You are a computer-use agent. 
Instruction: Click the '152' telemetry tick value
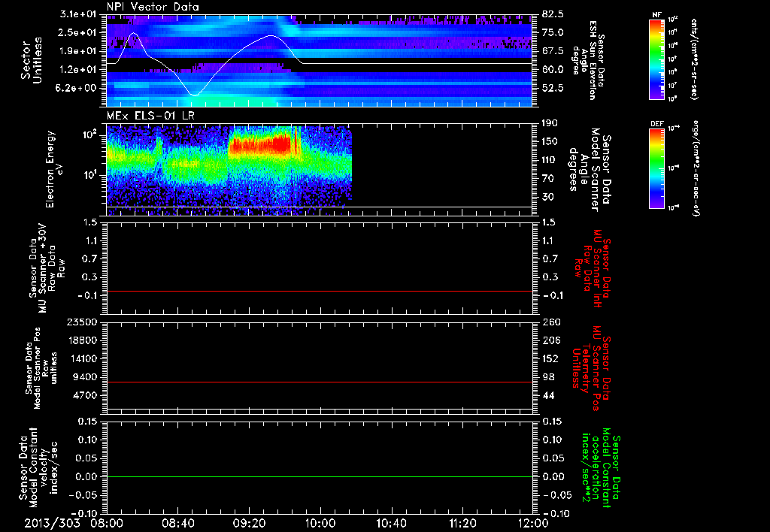(x=550, y=358)
